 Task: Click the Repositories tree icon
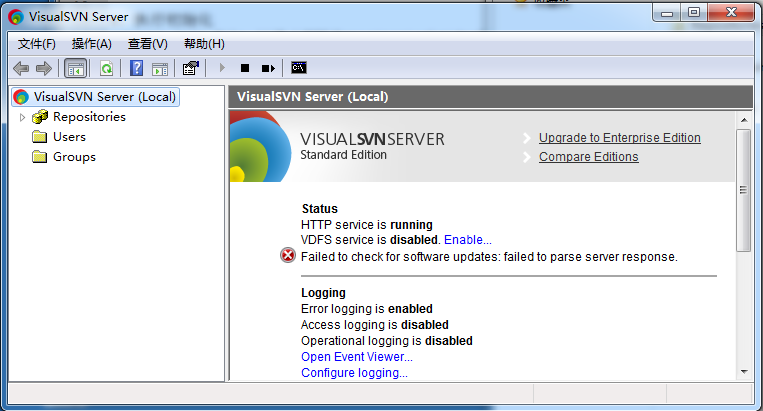pyautogui.click(x=40, y=117)
